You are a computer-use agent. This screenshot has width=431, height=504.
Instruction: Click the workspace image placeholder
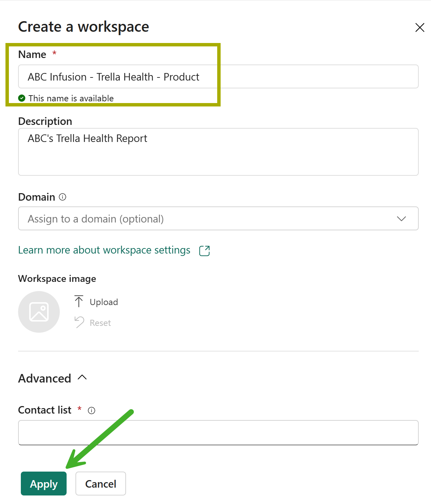(x=39, y=312)
